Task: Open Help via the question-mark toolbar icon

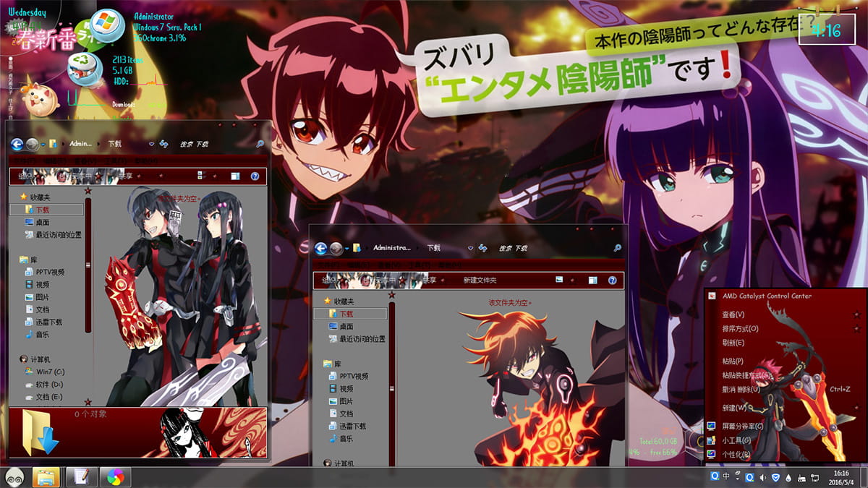Action: [x=611, y=279]
